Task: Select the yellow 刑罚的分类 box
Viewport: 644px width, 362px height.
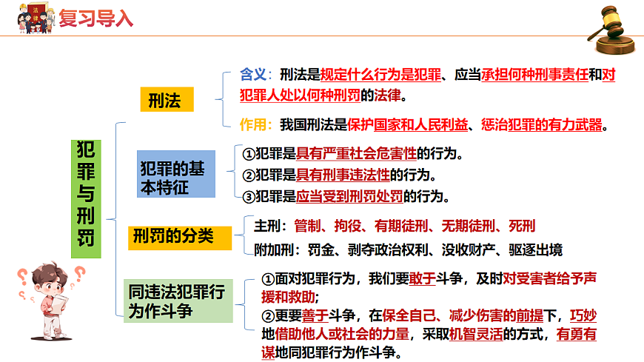Action: [180, 238]
